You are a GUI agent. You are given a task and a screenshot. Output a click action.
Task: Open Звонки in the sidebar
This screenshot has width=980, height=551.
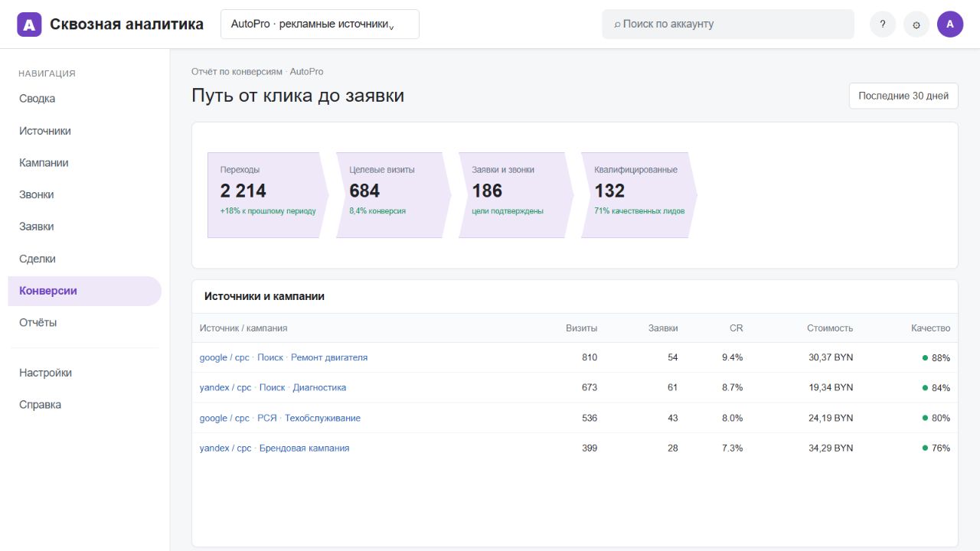tap(85, 194)
